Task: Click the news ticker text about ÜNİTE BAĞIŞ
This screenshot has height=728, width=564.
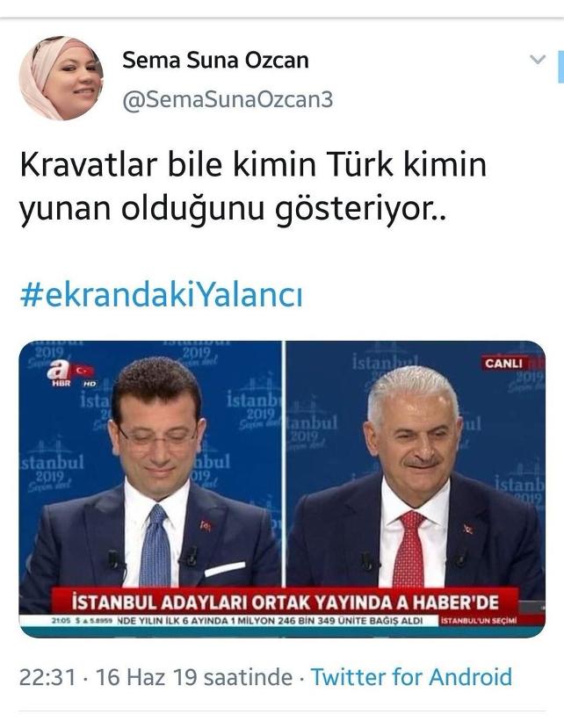Action: tap(270, 621)
